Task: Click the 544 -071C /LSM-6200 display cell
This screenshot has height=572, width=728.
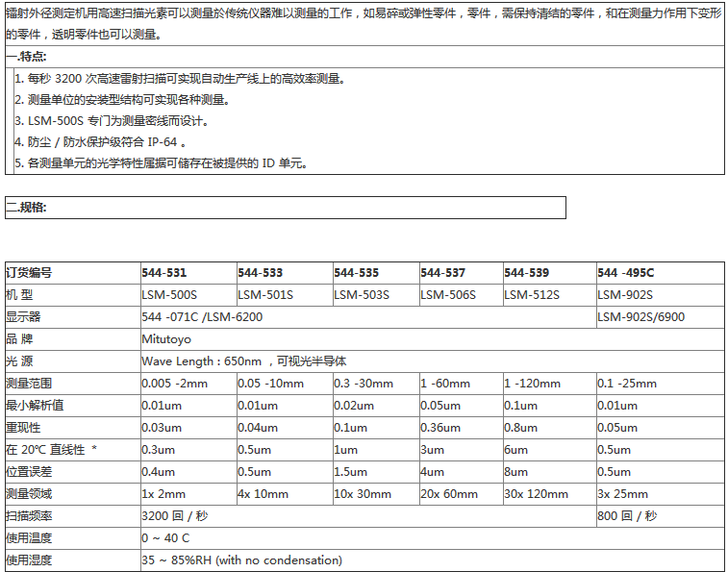Action: [202, 317]
